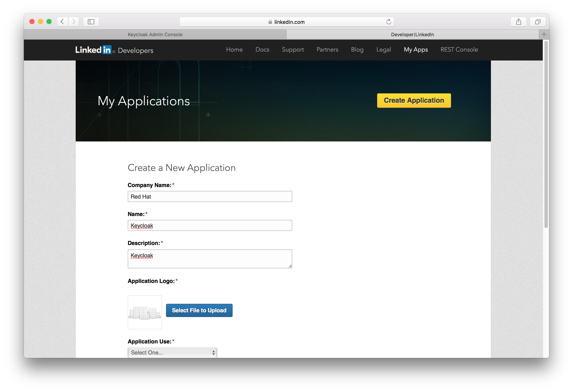Show all tabs overview icon

[537, 22]
